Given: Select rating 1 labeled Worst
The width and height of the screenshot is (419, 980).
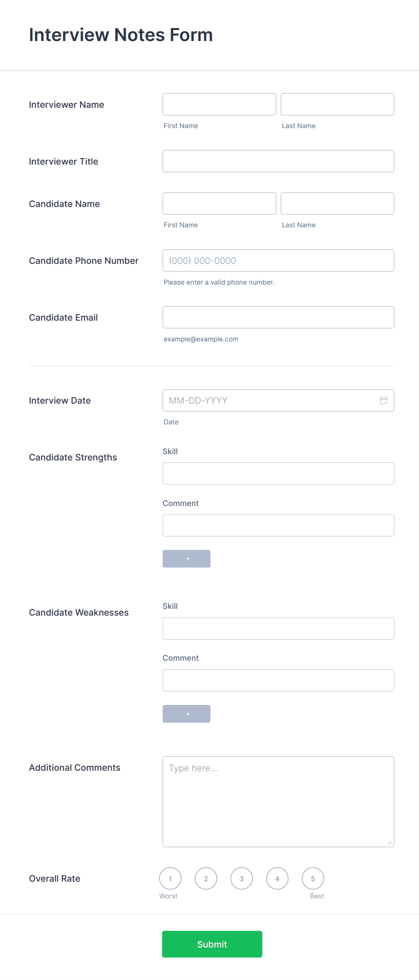Looking at the screenshot, I should [x=170, y=878].
